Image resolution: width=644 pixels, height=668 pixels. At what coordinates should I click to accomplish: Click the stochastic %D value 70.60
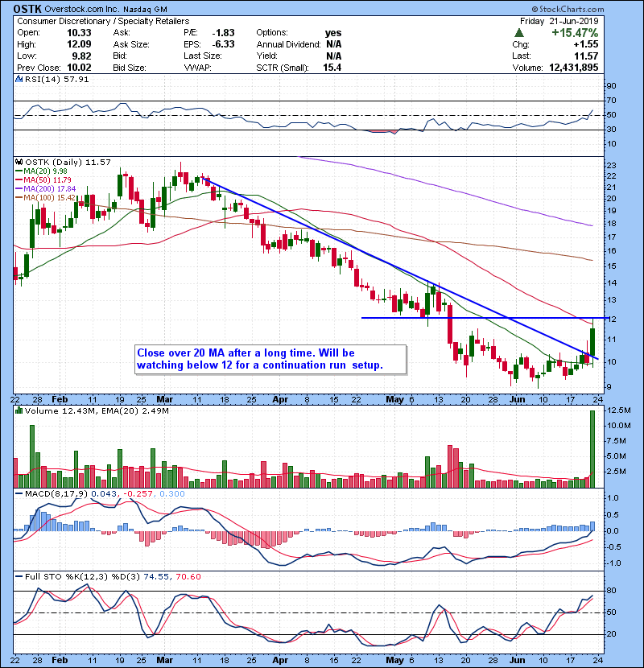pos(188,577)
